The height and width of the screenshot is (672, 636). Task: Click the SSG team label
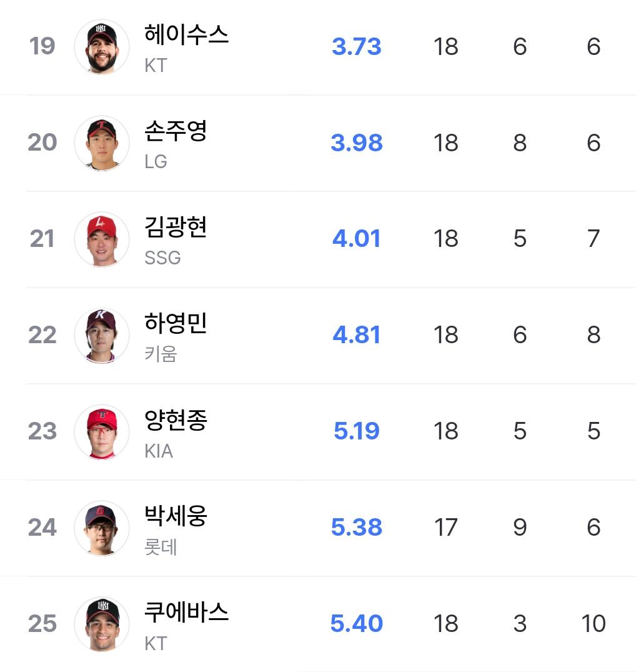(x=162, y=258)
